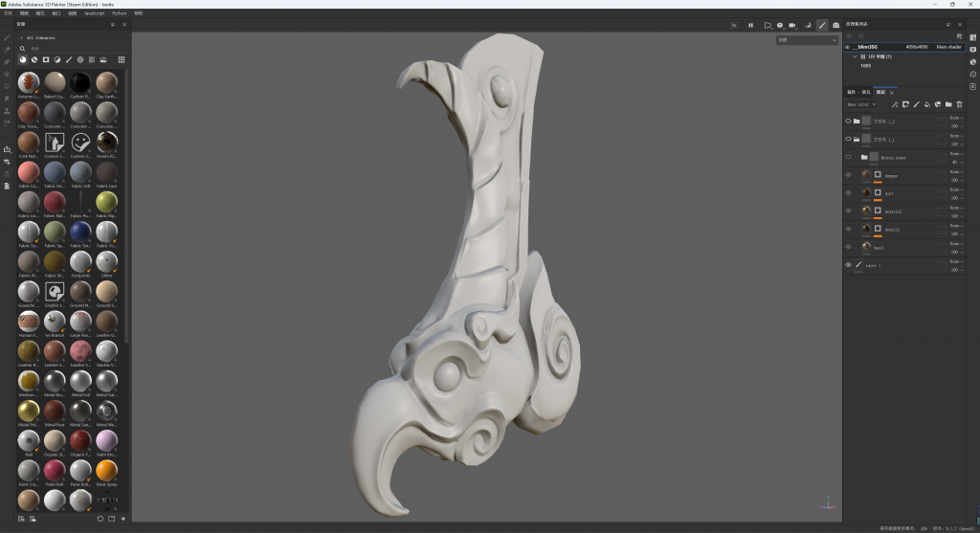Screen dimensions: 980x533
Task: Open the Python menu
Action: [x=119, y=13]
